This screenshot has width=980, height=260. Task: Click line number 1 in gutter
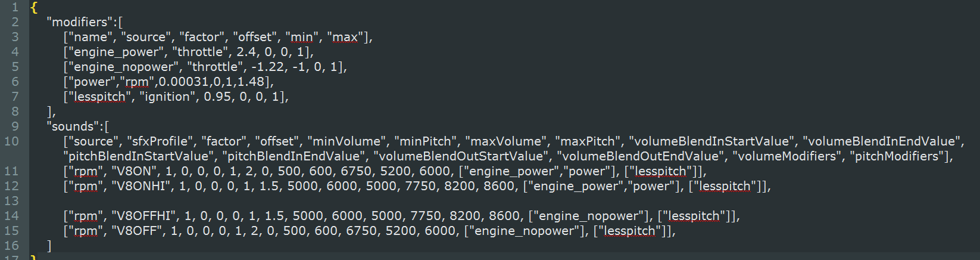pos(15,7)
